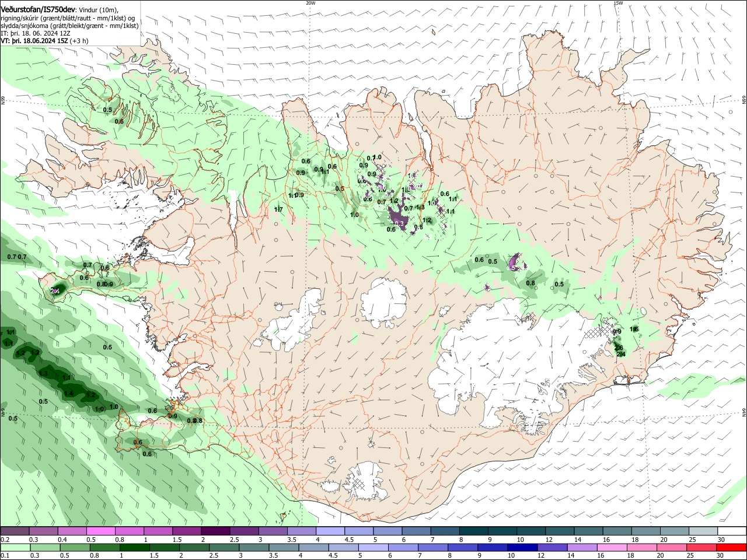Click the '(+3 h)' forecast offset text
The image size is (747, 560).
pos(80,41)
